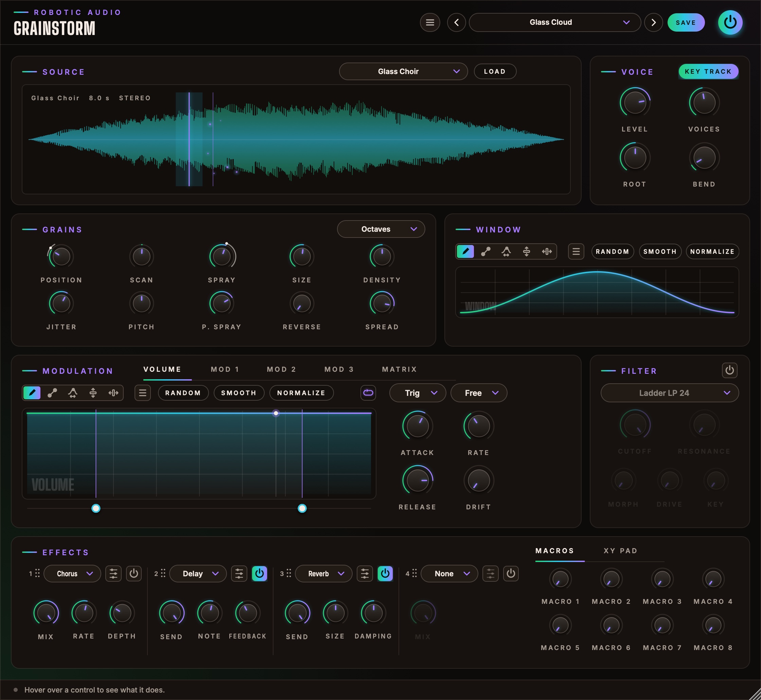This screenshot has width=761, height=700.
Task: Grab the drag handle of effect slot 2
Action: coord(163,573)
